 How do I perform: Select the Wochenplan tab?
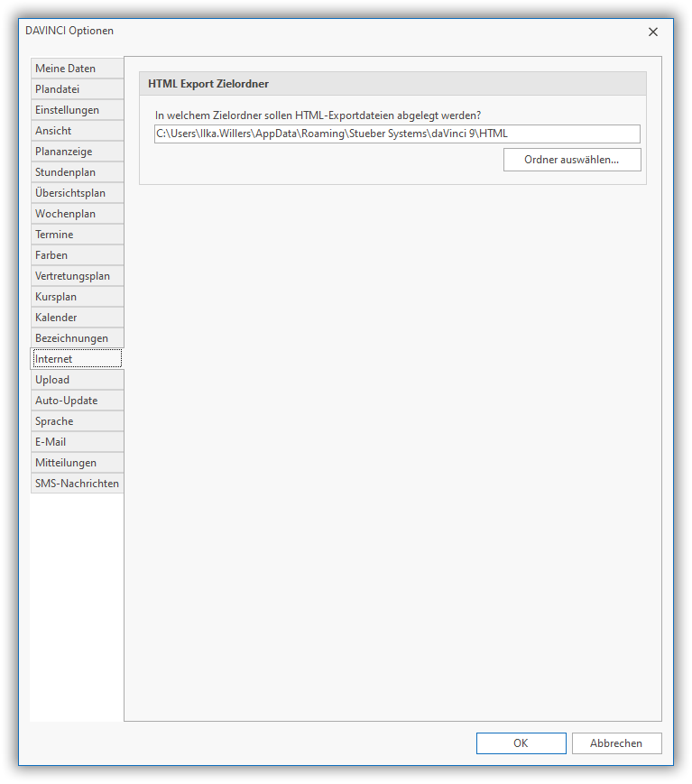[77, 214]
